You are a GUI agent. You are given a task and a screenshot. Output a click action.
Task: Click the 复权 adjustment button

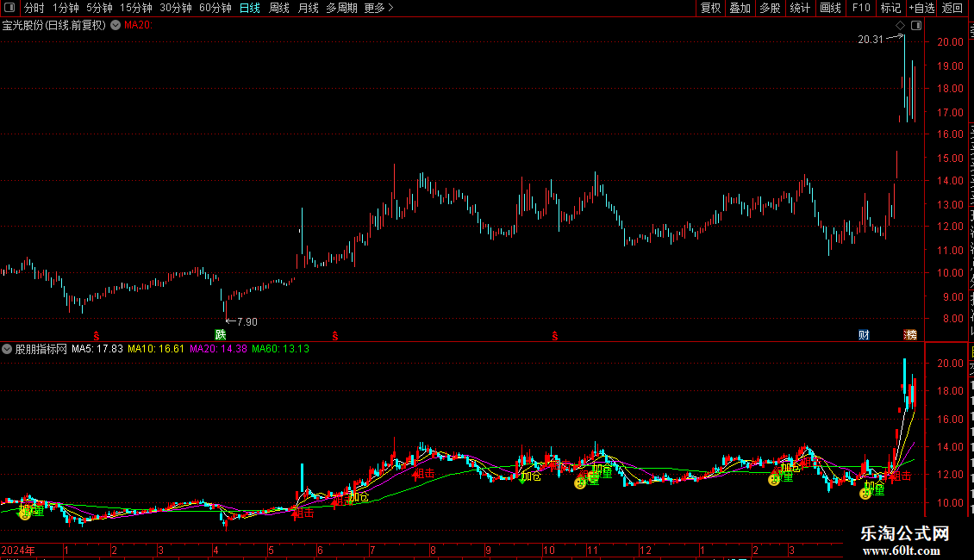coord(710,8)
